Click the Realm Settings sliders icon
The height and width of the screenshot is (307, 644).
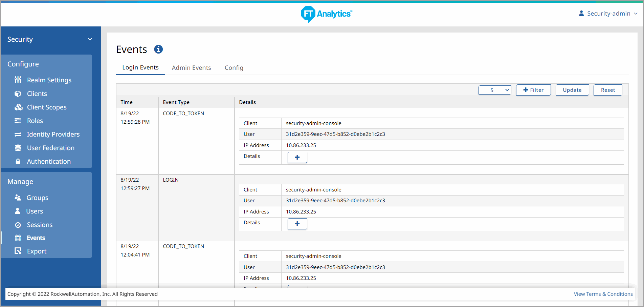pos(18,80)
